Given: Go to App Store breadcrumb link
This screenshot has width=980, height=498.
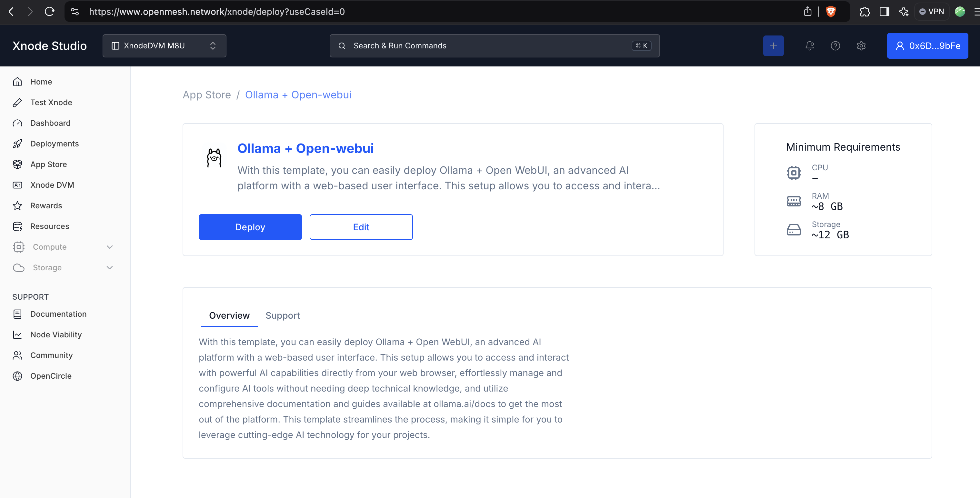Looking at the screenshot, I should (206, 95).
